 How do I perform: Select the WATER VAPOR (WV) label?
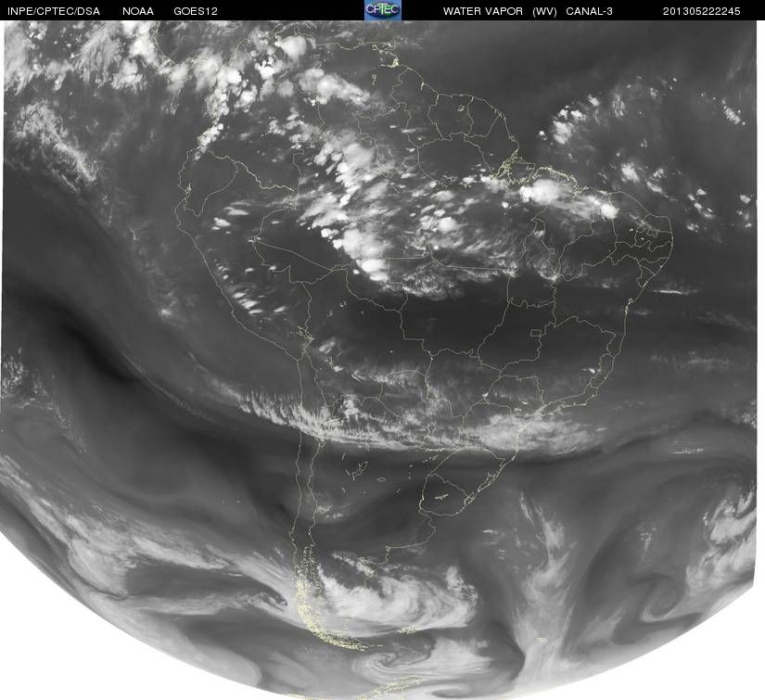tap(500, 11)
